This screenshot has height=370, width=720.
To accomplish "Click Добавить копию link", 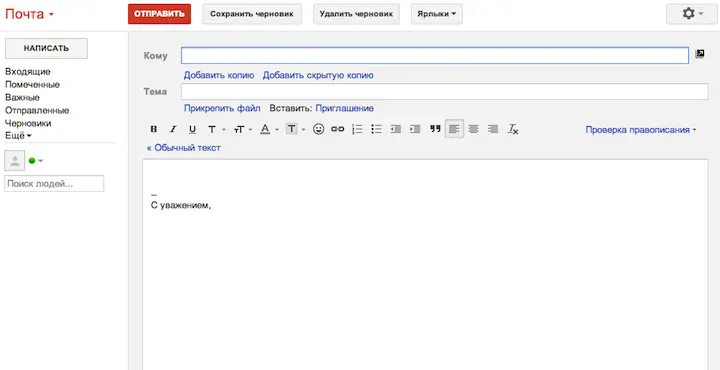I will click(x=219, y=75).
